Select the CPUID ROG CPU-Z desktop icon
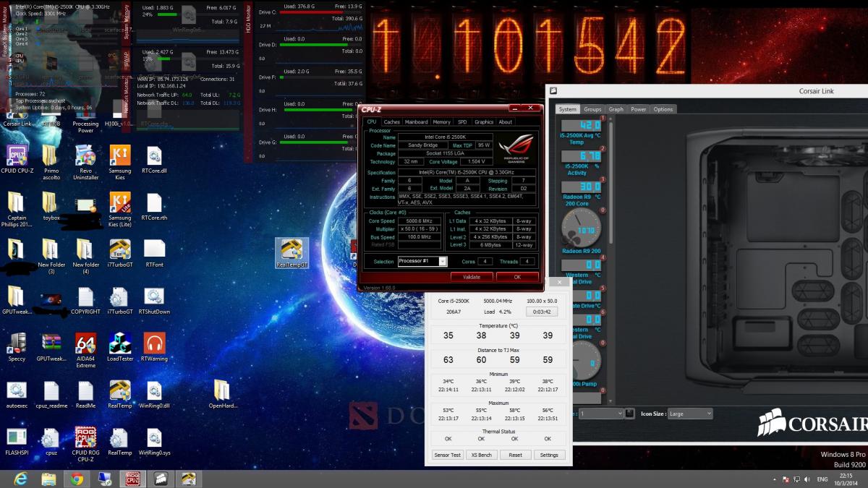 point(85,445)
